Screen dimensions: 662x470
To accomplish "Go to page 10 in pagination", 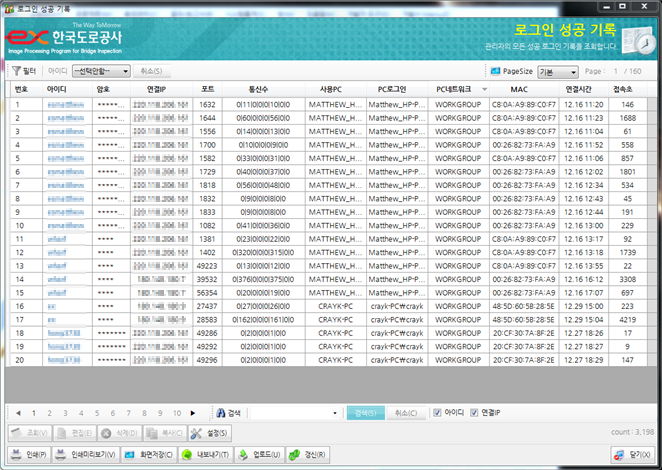I will tap(176, 412).
